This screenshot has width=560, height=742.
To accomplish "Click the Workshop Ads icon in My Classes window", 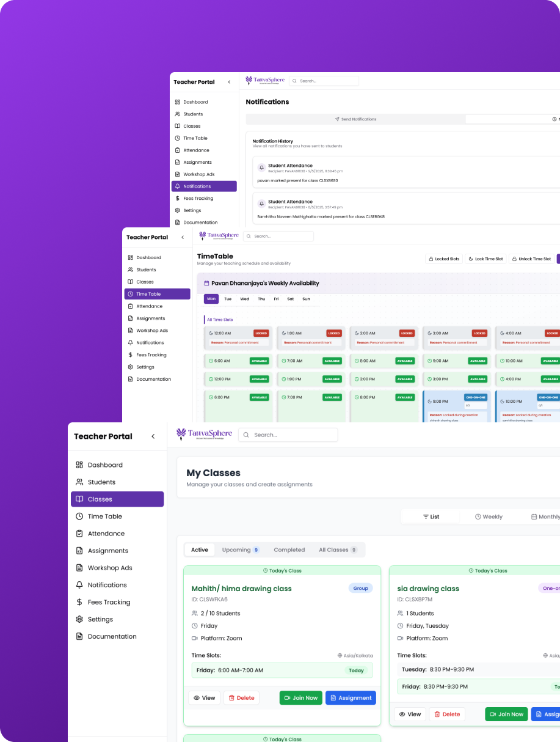I will pyautogui.click(x=79, y=568).
